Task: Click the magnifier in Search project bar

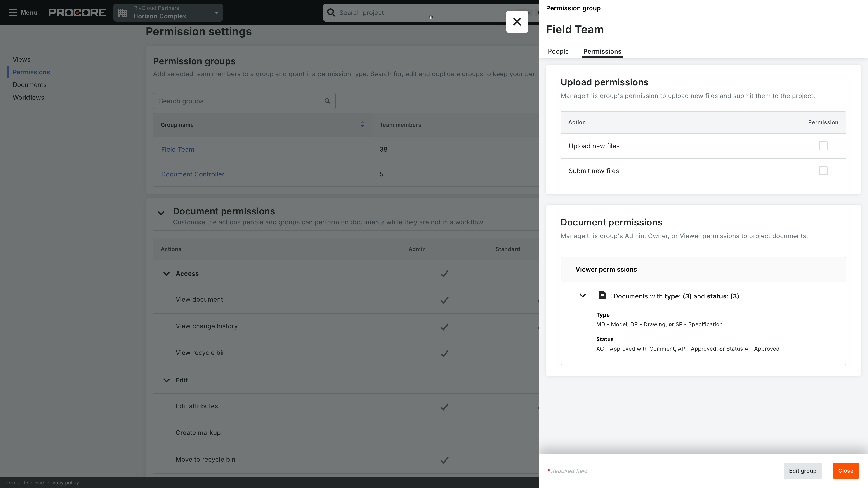Action: (x=331, y=12)
